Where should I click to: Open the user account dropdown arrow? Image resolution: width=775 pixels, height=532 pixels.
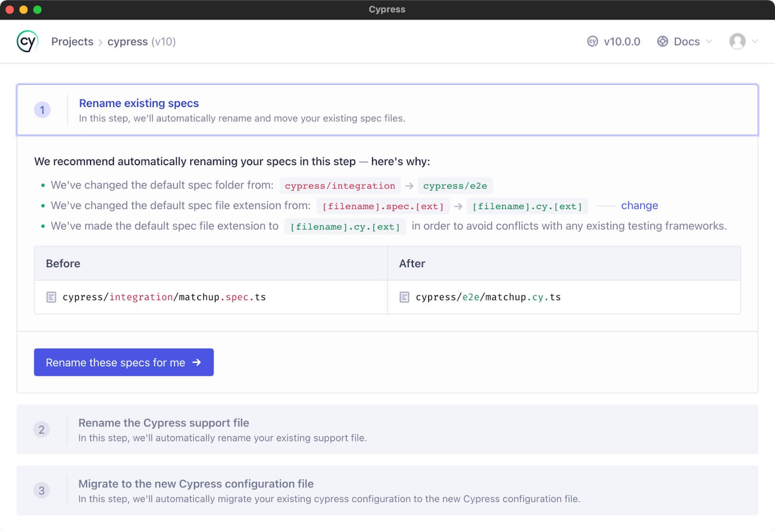[755, 42]
